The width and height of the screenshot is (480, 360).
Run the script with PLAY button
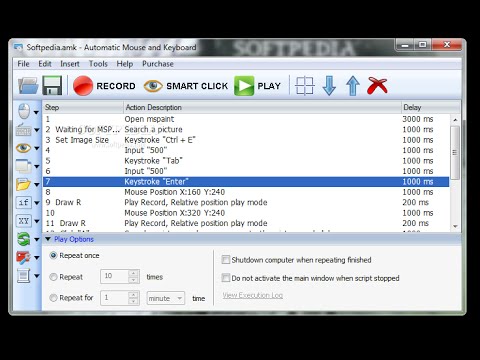tap(257, 86)
